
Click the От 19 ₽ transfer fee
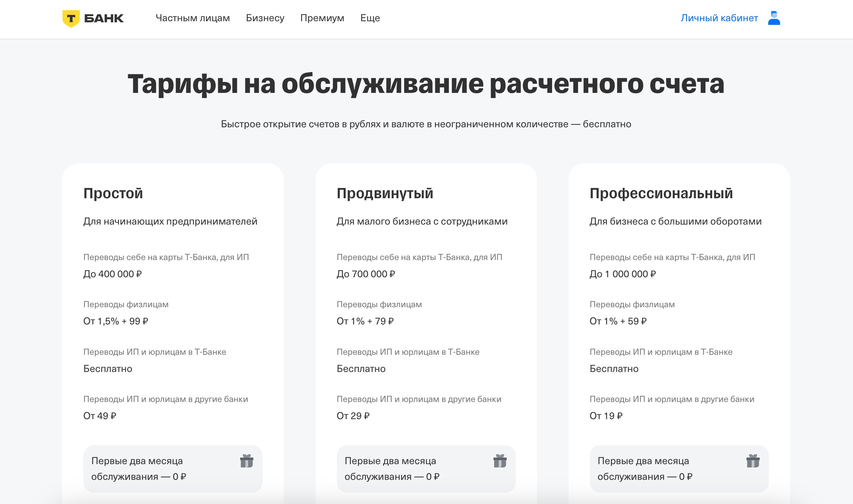coord(606,416)
